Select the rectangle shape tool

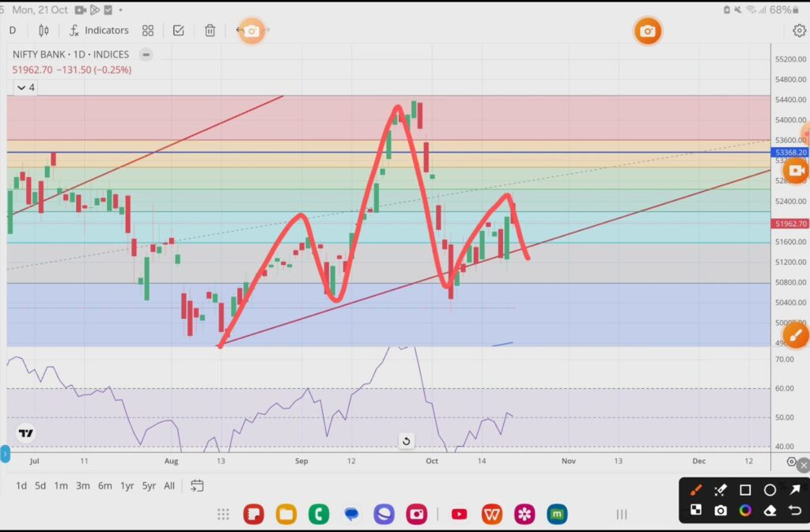coord(745,489)
